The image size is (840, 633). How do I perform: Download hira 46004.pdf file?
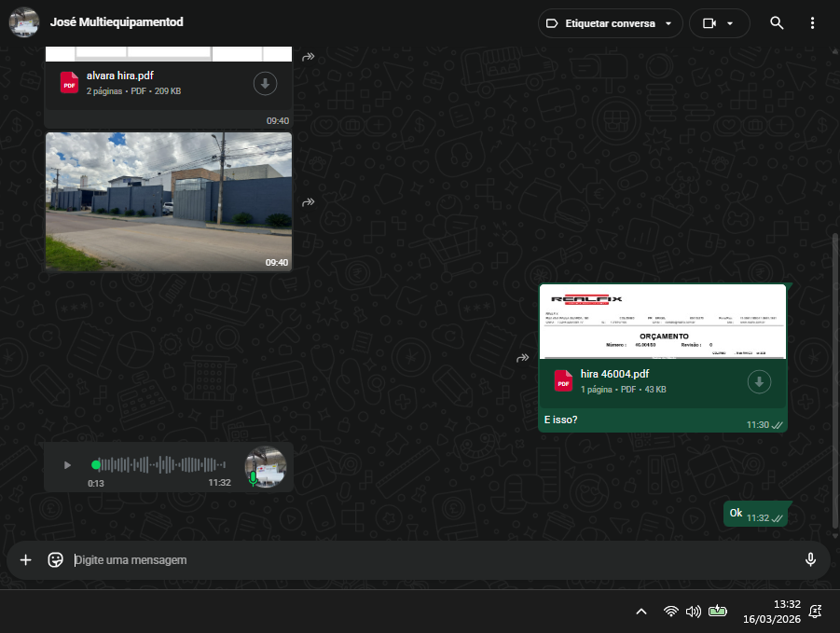[x=759, y=381]
